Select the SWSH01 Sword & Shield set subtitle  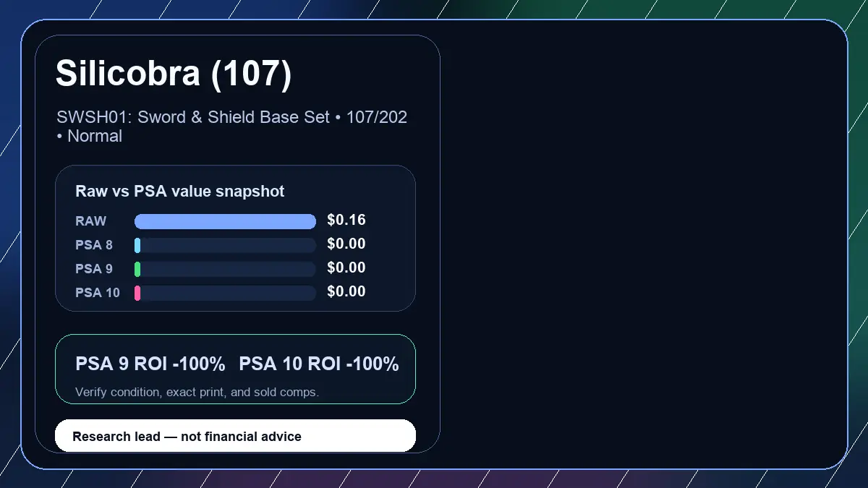click(x=231, y=127)
